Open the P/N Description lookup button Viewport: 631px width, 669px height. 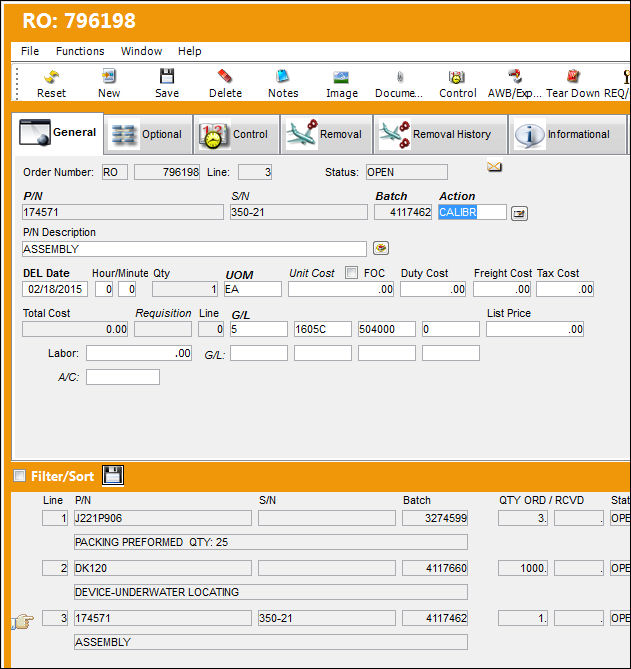[381, 248]
